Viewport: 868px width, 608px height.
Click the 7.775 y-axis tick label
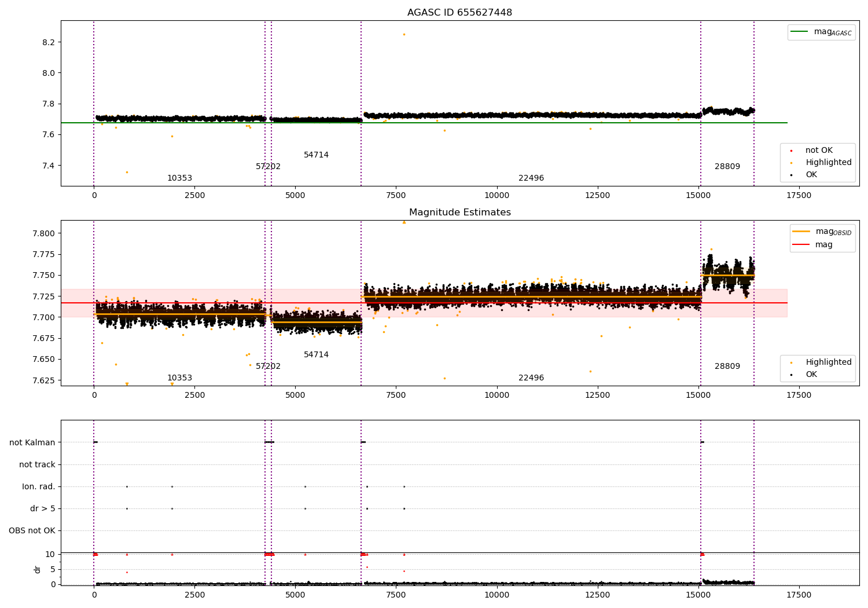point(45,255)
